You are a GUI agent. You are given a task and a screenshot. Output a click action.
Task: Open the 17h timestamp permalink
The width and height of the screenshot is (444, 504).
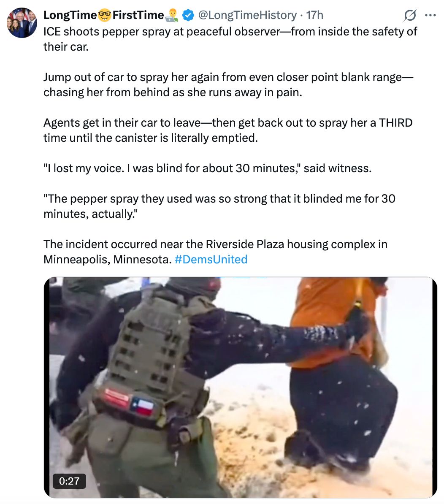pos(314,15)
